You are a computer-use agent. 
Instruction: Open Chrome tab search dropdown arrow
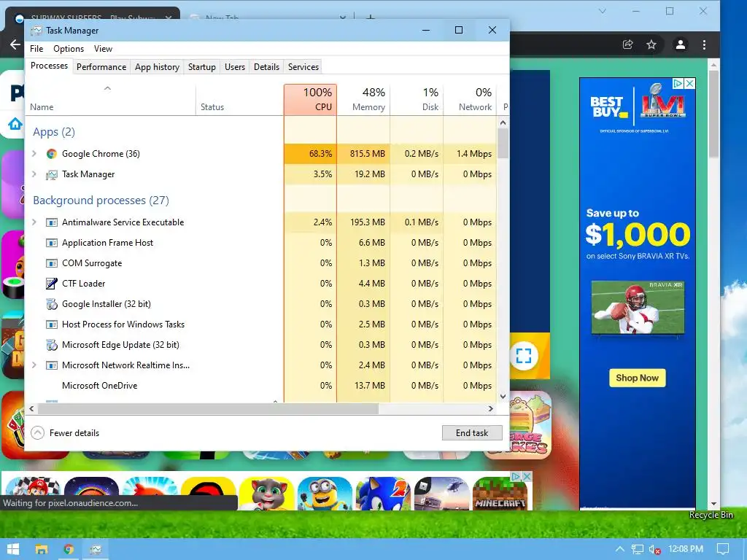[603, 11]
